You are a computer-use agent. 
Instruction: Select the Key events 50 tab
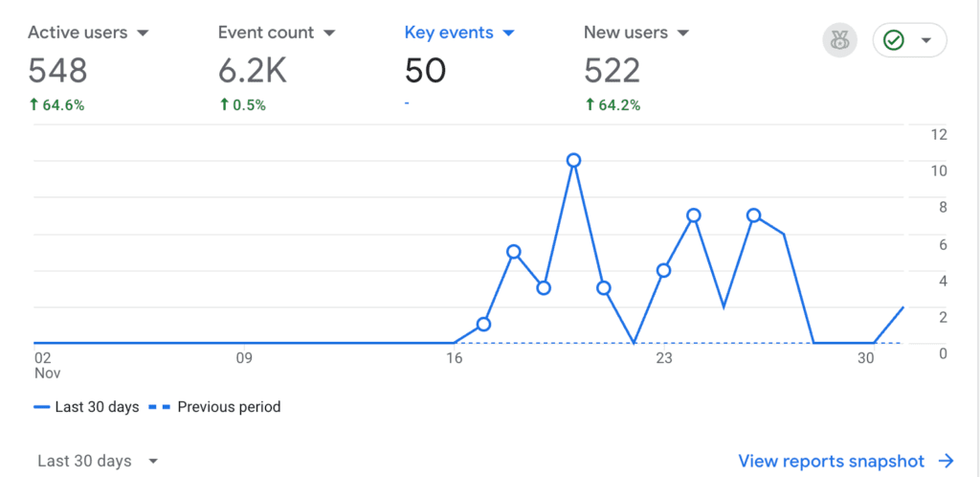tap(426, 70)
